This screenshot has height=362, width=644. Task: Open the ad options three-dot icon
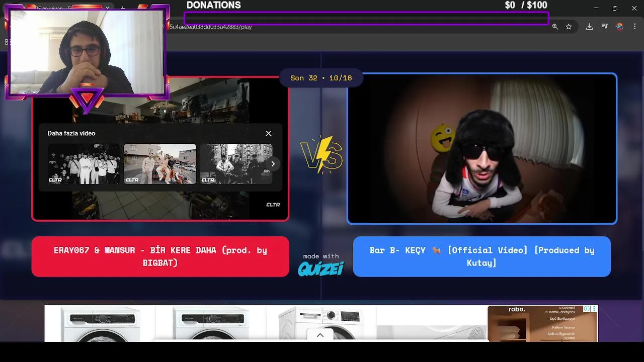pos(594,309)
